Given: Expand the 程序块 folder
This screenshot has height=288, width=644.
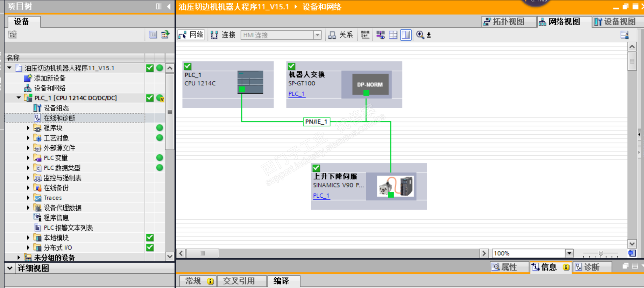Looking at the screenshot, I should click(x=28, y=128).
